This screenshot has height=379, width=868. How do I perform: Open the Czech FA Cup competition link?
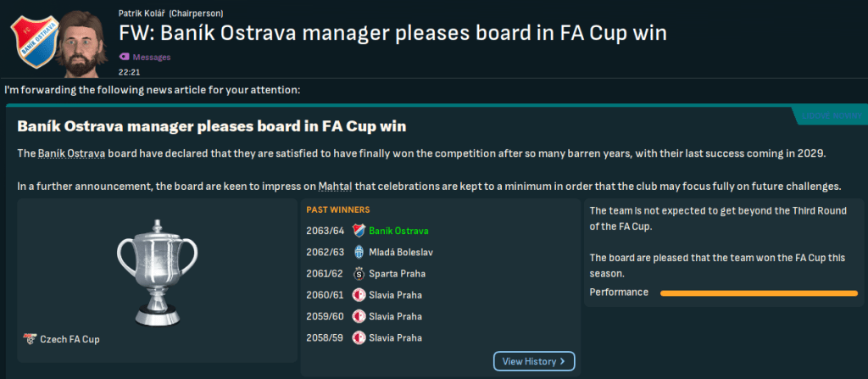70,340
